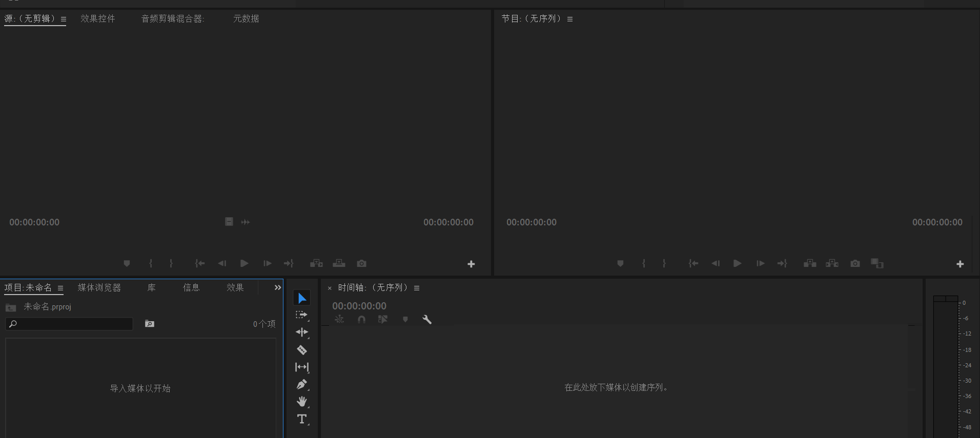
Task: Click Extract button in Program monitor
Action: coord(832,263)
